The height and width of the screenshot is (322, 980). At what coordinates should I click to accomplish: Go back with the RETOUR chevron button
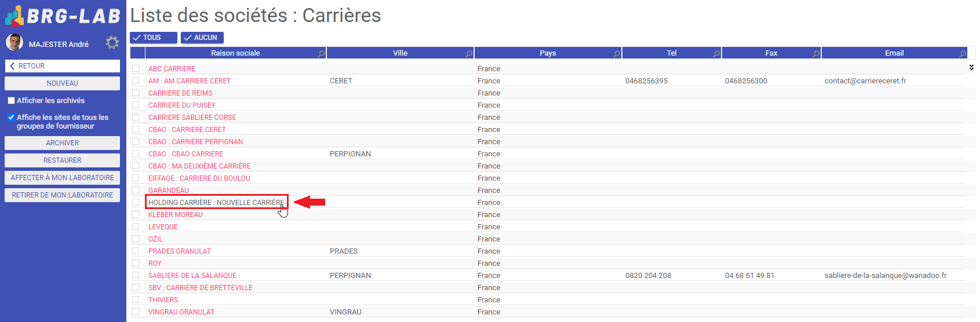click(63, 66)
